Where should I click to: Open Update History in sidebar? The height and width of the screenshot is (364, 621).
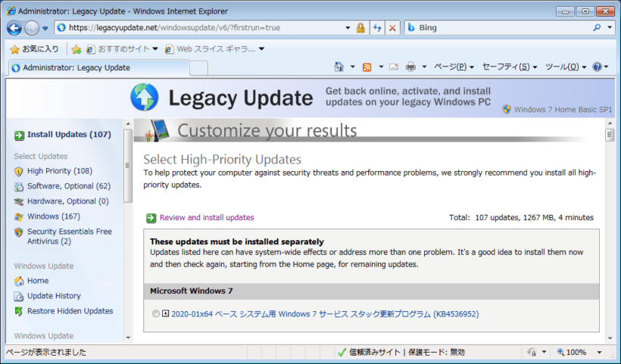click(54, 296)
